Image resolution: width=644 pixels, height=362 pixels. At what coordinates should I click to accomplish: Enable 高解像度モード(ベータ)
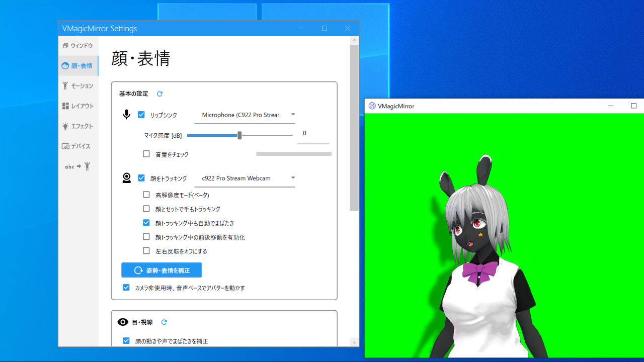point(146,195)
